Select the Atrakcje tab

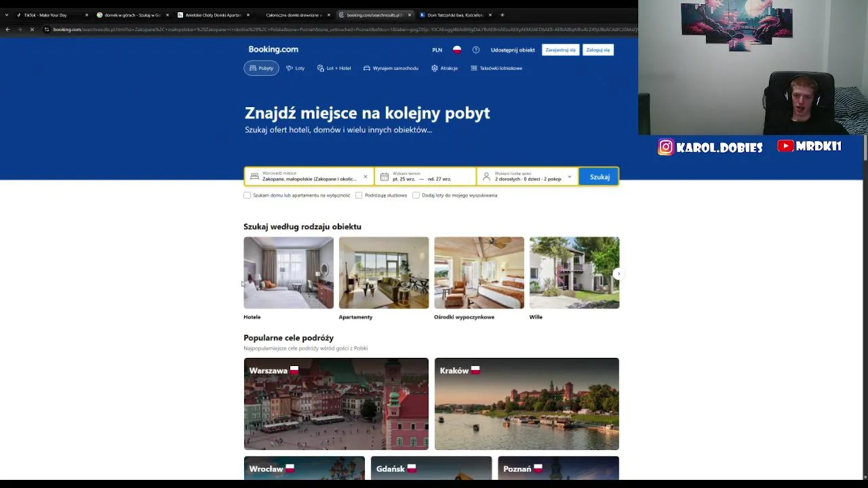(x=444, y=68)
